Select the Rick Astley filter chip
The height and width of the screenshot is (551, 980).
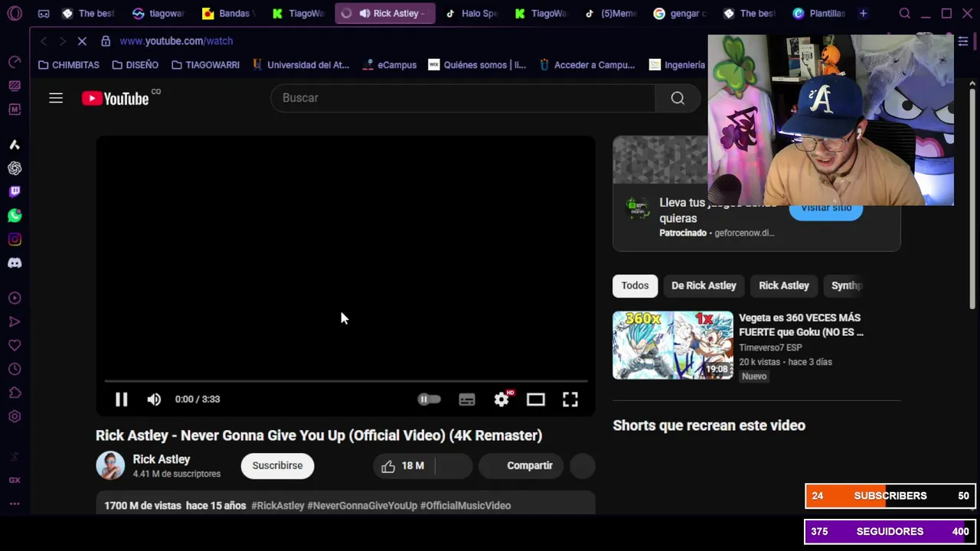pos(784,285)
